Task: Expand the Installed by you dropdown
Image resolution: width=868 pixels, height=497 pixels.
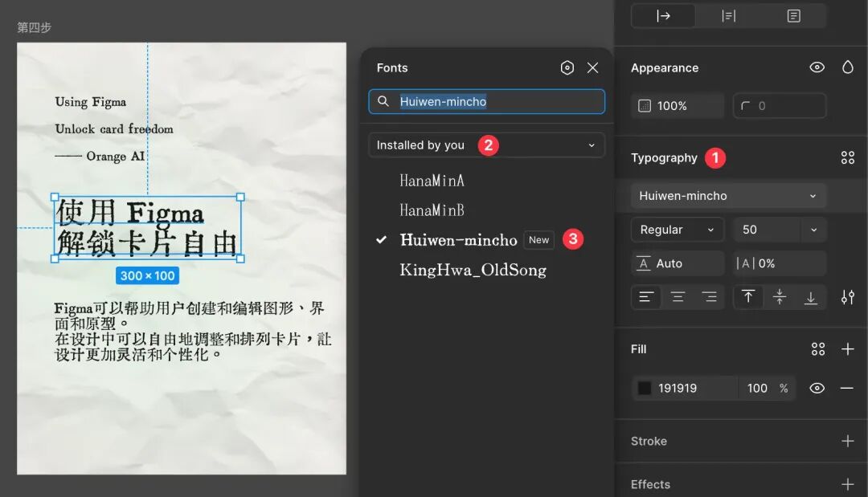Action: coord(486,145)
